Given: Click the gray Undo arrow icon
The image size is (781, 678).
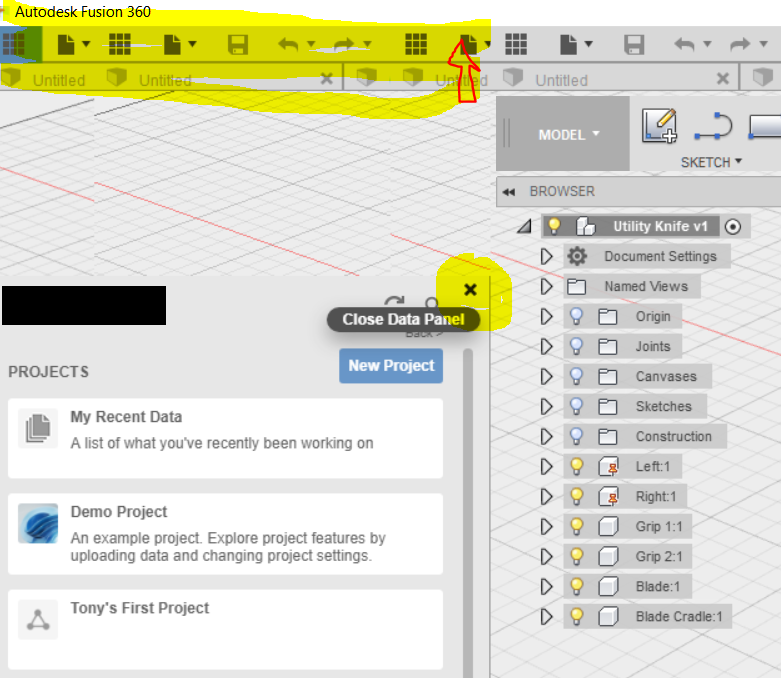Looking at the screenshot, I should pos(685,44).
